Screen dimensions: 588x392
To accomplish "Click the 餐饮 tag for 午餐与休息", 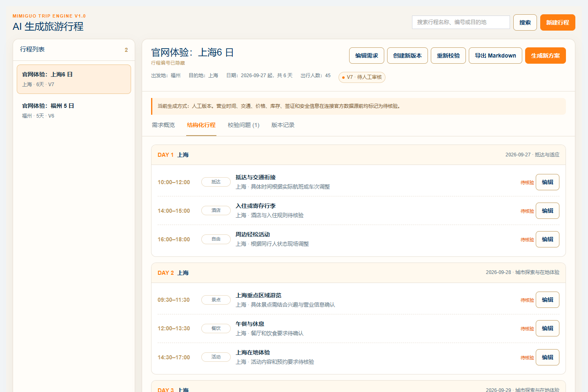I will pos(216,328).
